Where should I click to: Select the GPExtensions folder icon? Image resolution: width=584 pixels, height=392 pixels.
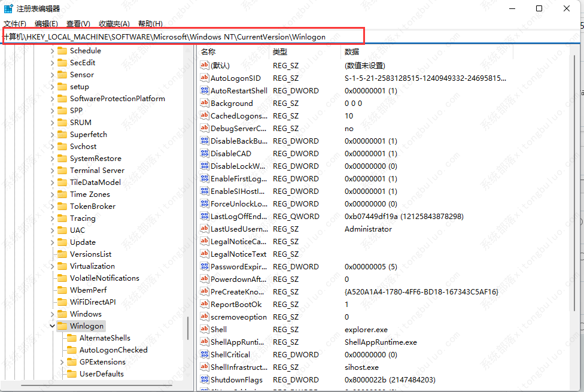tap(72, 362)
